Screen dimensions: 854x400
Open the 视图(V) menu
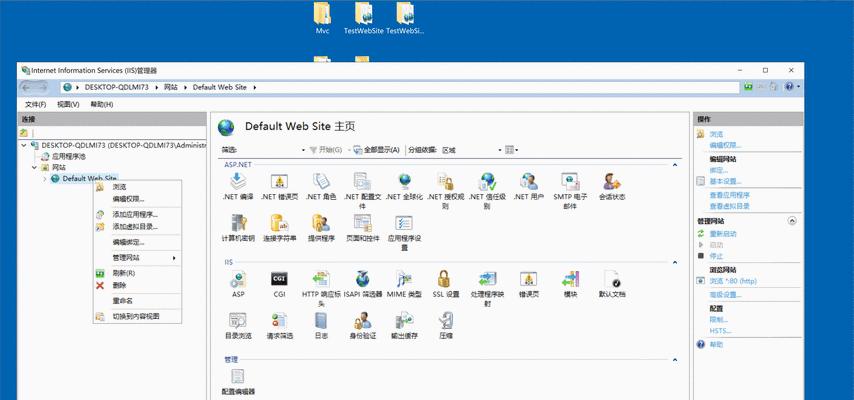(68, 104)
